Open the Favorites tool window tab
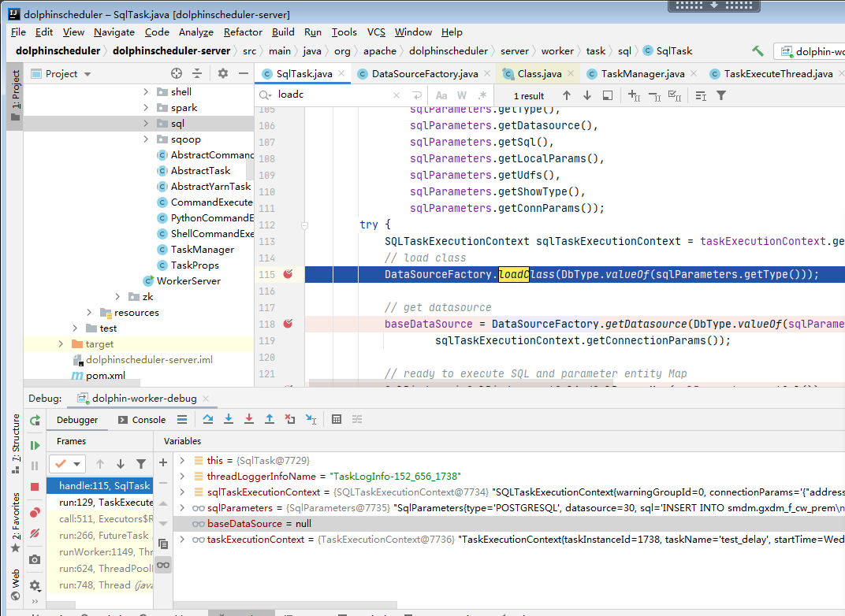 (16, 522)
